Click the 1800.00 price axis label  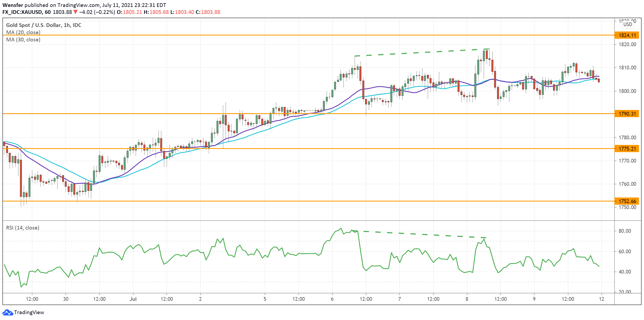(x=627, y=91)
